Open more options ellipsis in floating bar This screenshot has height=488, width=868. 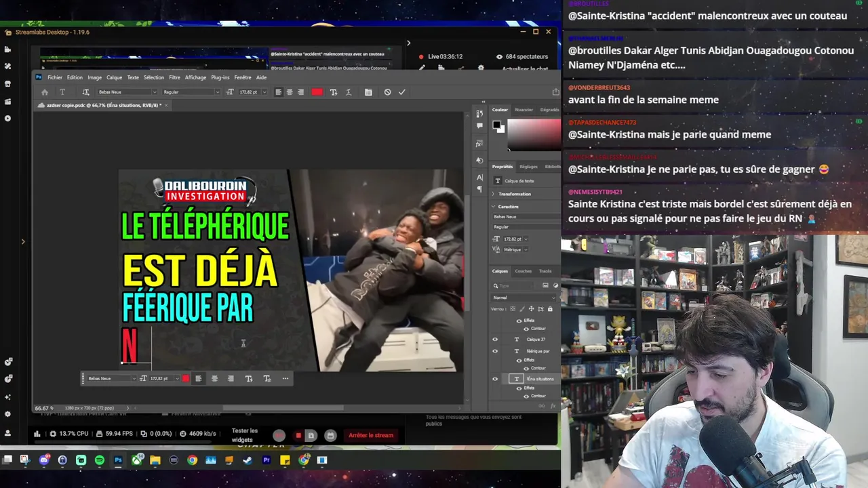click(285, 379)
